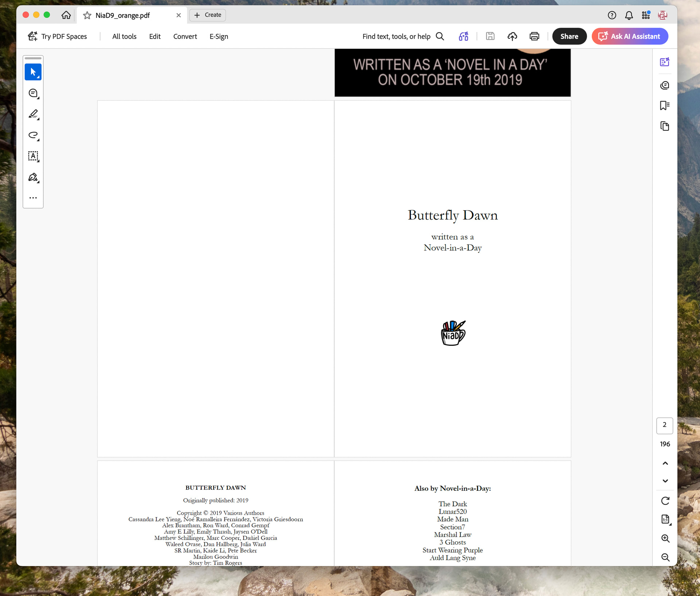
Task: Choose the Add comment tool
Action: [x=33, y=93]
